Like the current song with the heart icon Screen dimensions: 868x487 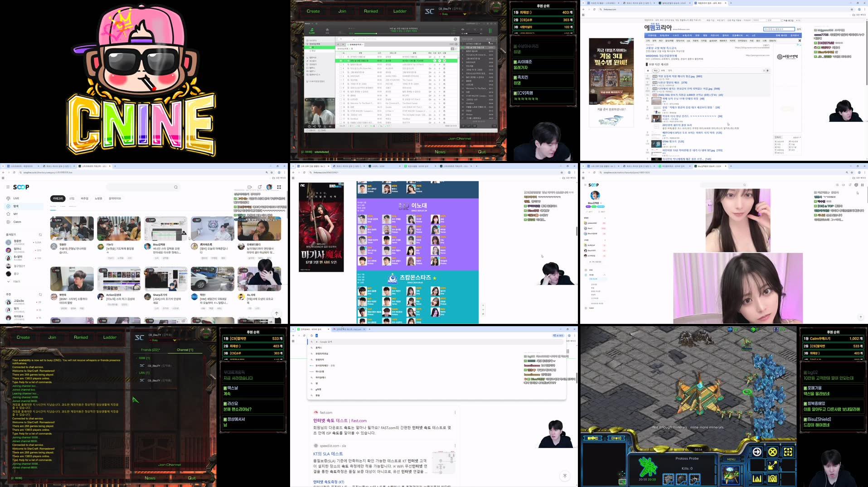320,126
